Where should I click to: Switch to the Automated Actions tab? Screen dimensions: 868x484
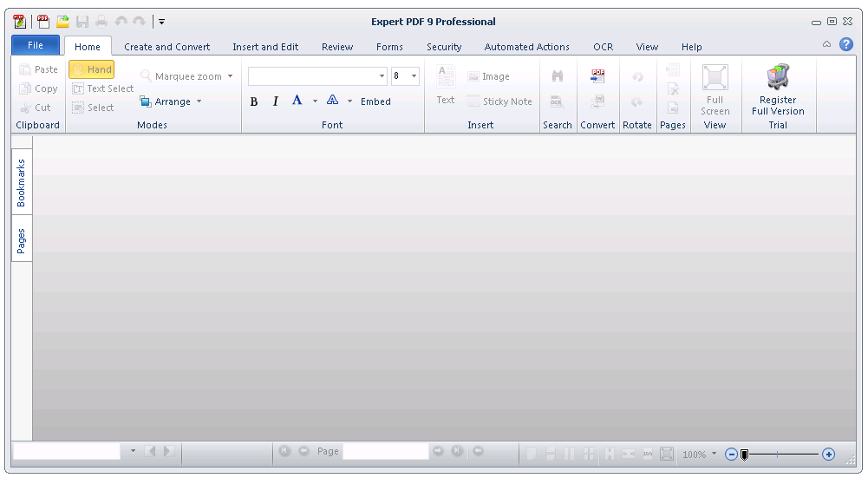(527, 47)
